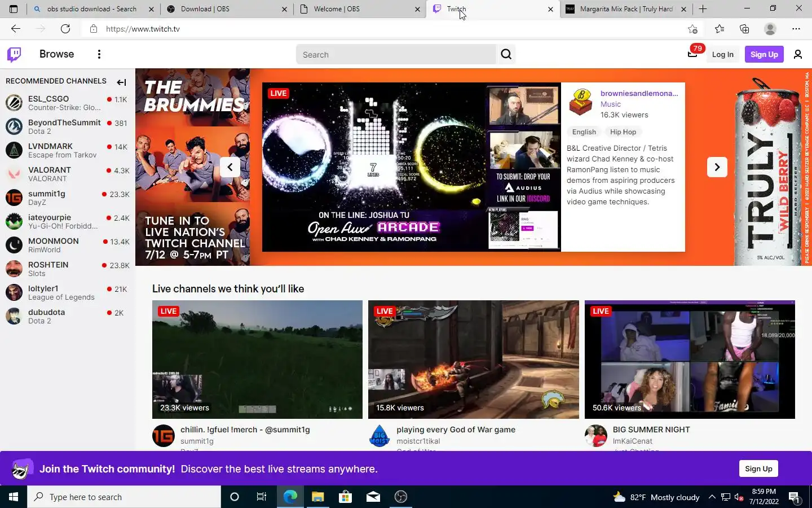Open summit1g sidebar avatar
The width and height of the screenshot is (812, 508).
[x=14, y=198]
